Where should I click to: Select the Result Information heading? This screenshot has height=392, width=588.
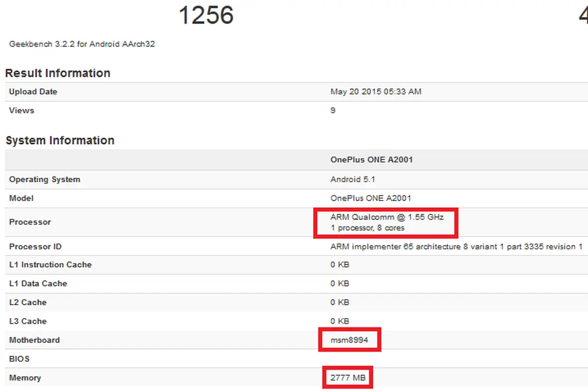coord(58,73)
